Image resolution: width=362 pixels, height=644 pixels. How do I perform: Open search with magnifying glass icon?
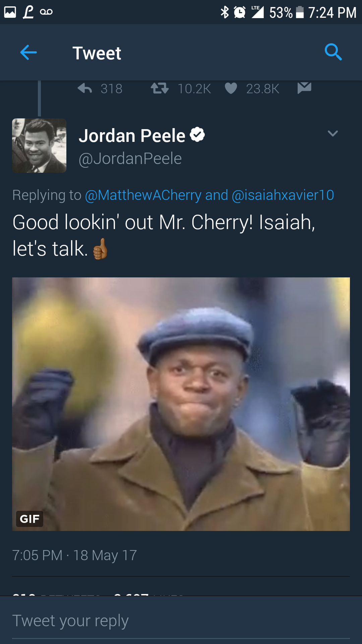tap(333, 52)
